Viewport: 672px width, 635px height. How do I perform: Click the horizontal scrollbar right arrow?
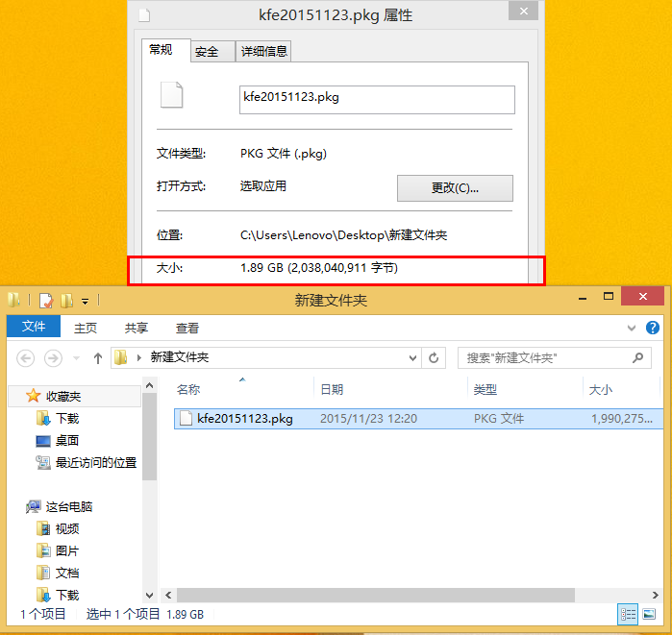tap(656, 596)
